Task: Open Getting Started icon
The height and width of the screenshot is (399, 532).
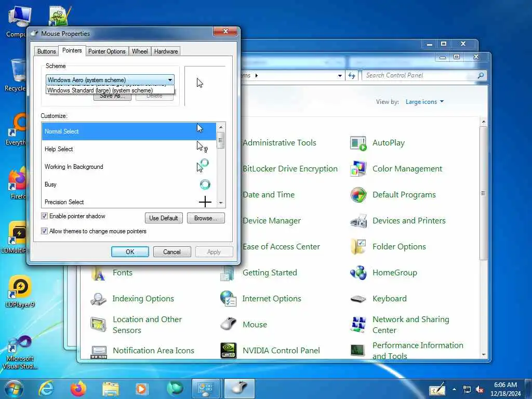Action: 228,273
